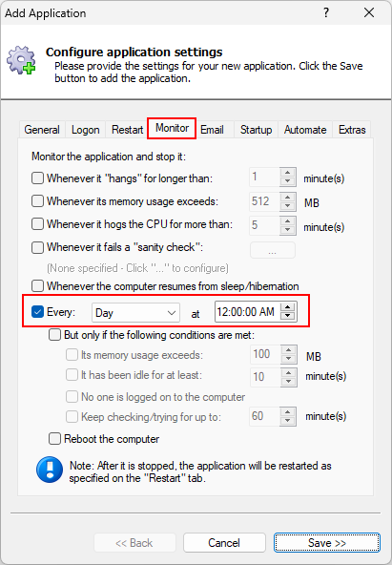This screenshot has height=565, width=392.
Task: Click the blue exclamation note icon
Action: click(50, 470)
